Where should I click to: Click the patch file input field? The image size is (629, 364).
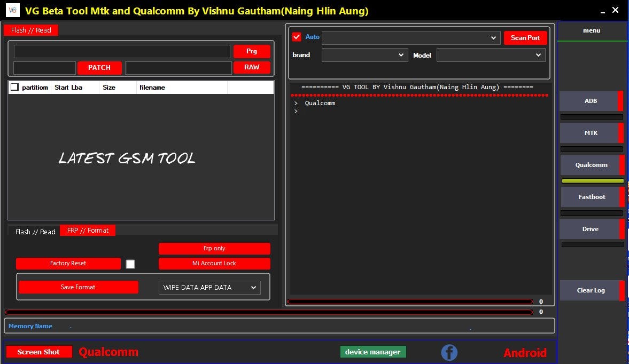click(x=44, y=68)
